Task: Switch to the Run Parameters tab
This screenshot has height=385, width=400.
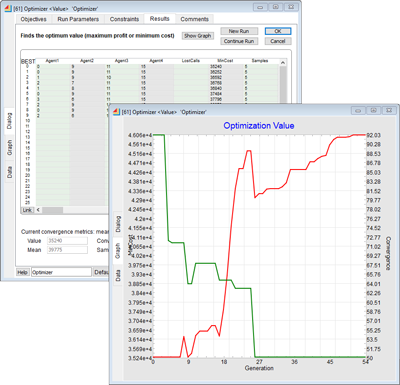Action: pyautogui.click(x=78, y=19)
